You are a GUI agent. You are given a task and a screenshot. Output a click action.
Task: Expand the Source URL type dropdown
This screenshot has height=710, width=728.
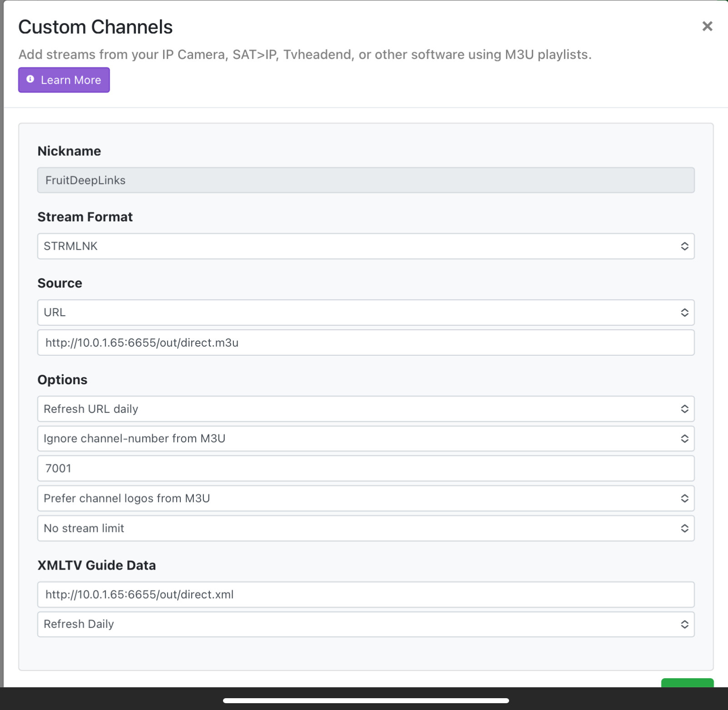(366, 313)
